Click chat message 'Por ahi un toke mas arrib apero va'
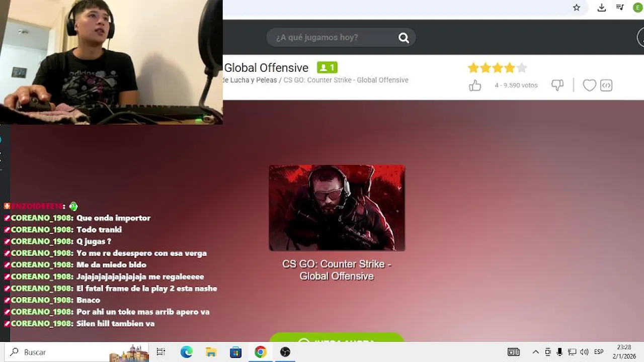644x362 pixels. point(143,312)
